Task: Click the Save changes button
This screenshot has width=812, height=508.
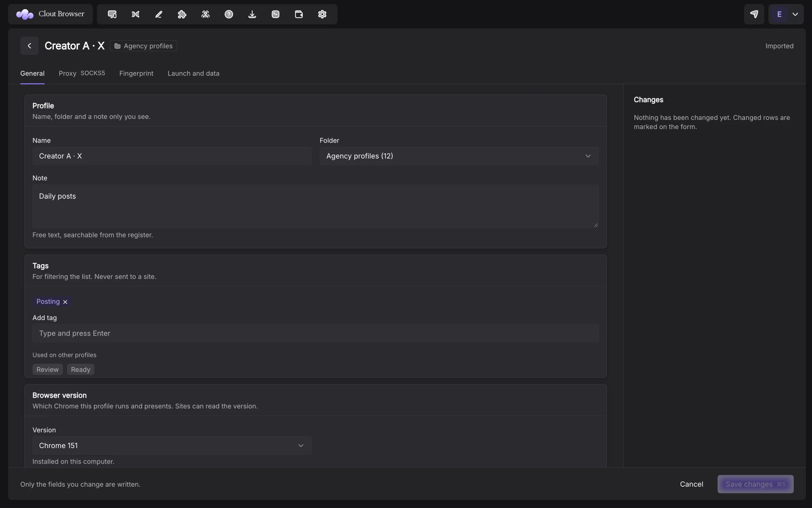Action: [x=755, y=484]
